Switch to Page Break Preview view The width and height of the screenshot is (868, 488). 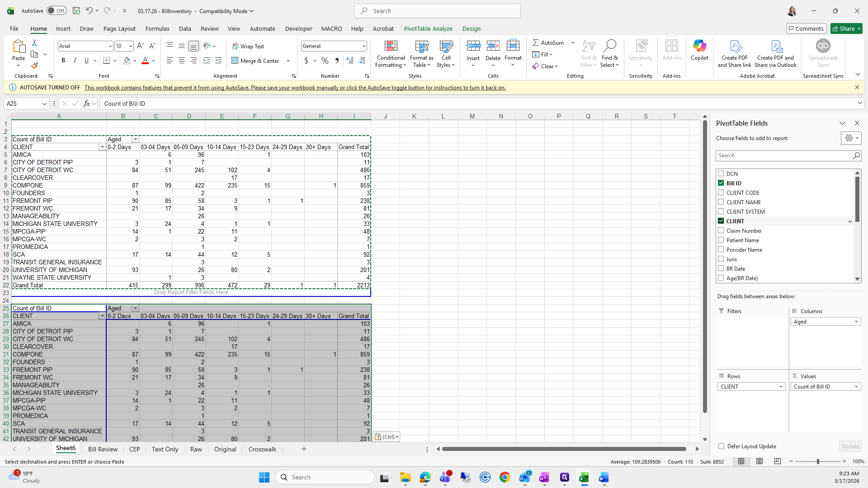778,461
